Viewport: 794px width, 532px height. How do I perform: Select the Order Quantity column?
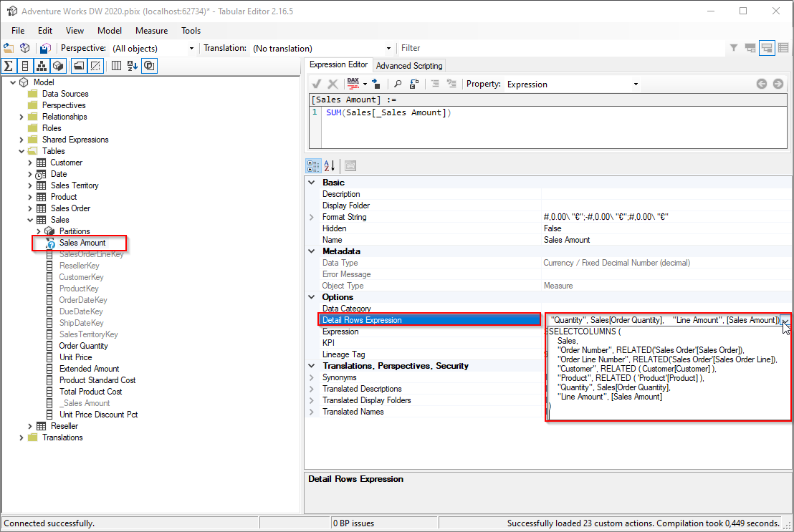coord(83,346)
